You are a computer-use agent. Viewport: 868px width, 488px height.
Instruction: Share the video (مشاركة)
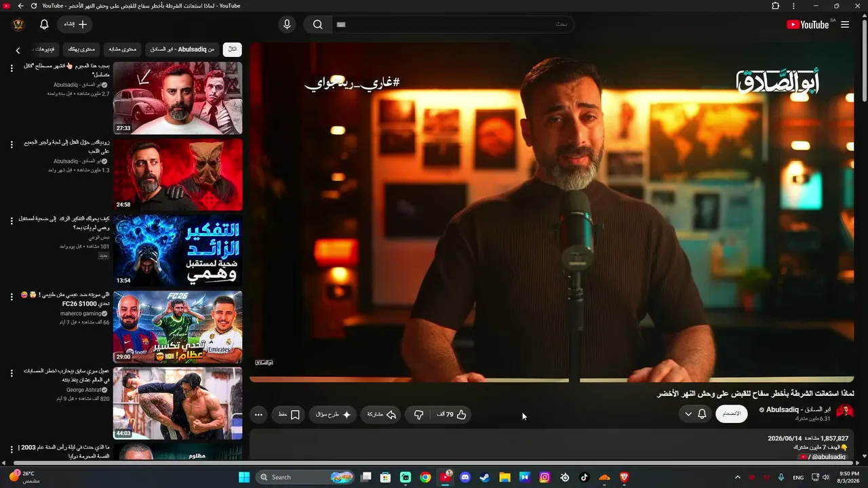[382, 414]
